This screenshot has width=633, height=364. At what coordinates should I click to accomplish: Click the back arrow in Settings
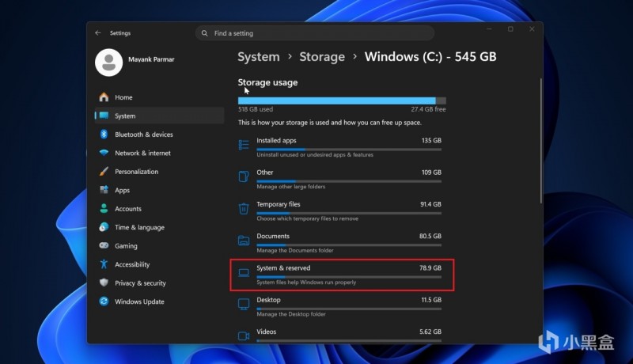coord(97,32)
